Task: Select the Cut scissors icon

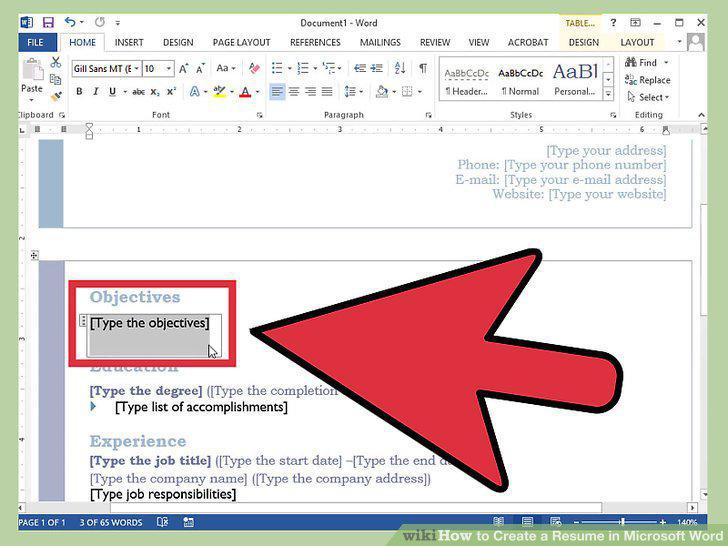Action: click(x=56, y=62)
